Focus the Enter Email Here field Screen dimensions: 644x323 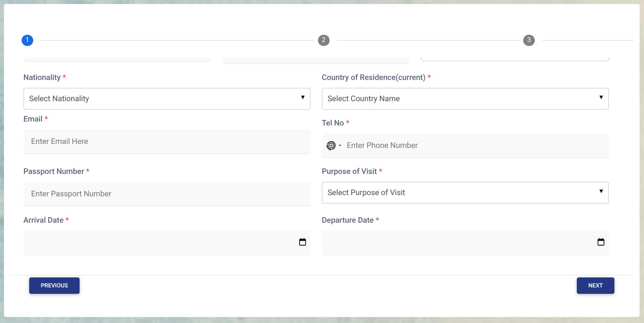[x=167, y=142]
